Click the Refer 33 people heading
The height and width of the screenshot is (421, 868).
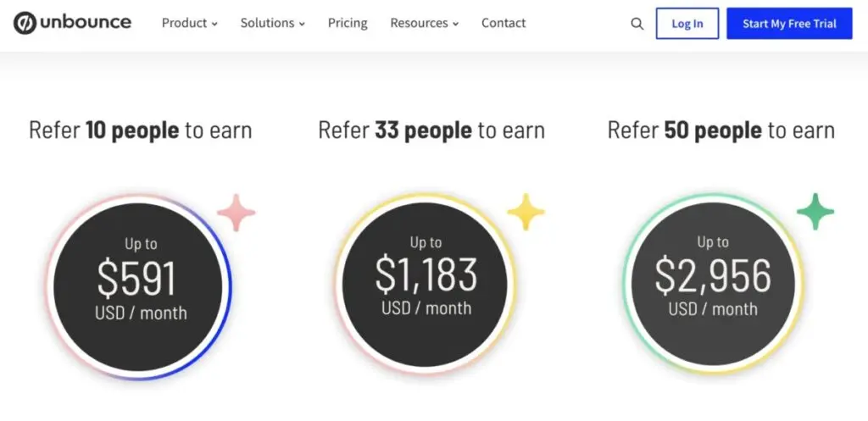pos(431,130)
